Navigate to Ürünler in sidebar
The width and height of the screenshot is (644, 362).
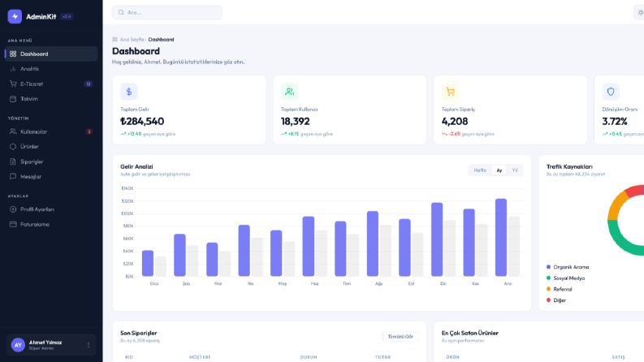coord(51,147)
